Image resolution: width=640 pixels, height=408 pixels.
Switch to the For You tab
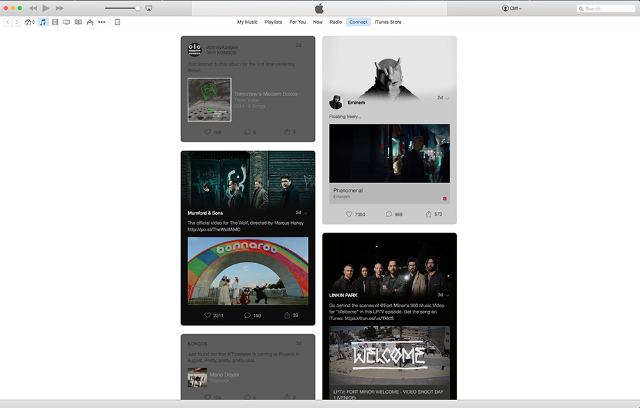click(x=298, y=22)
